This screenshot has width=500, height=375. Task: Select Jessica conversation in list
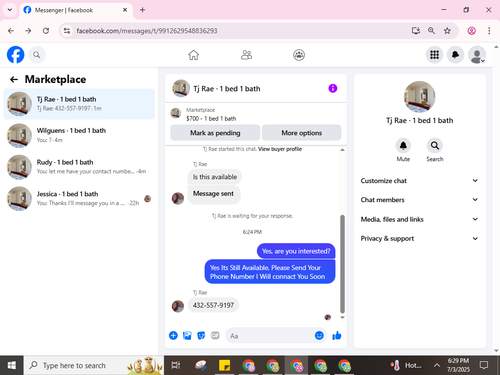(x=79, y=198)
